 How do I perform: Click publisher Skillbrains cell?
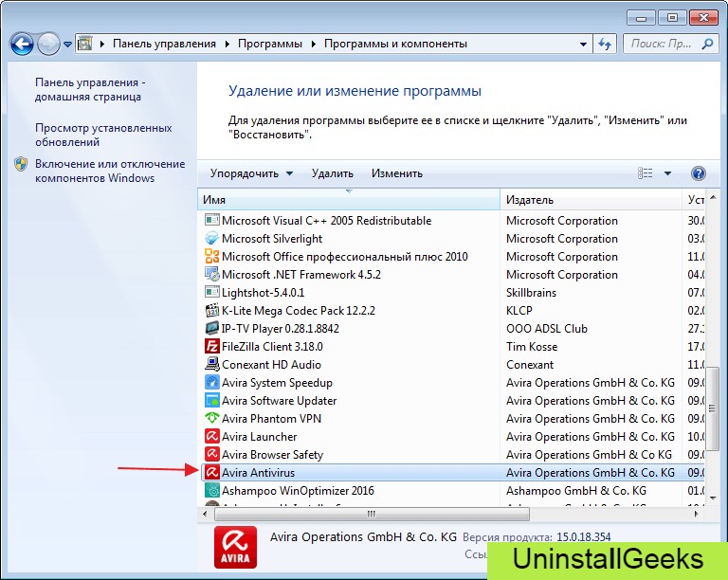(x=531, y=293)
